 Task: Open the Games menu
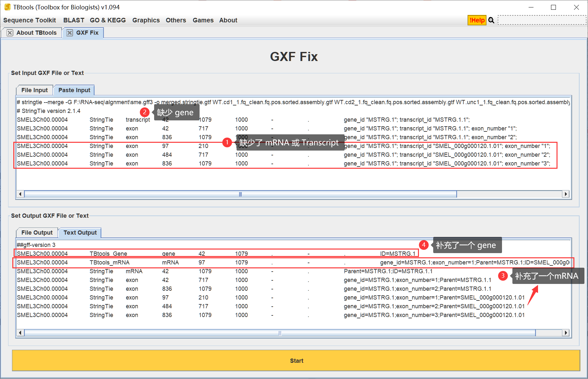click(203, 20)
